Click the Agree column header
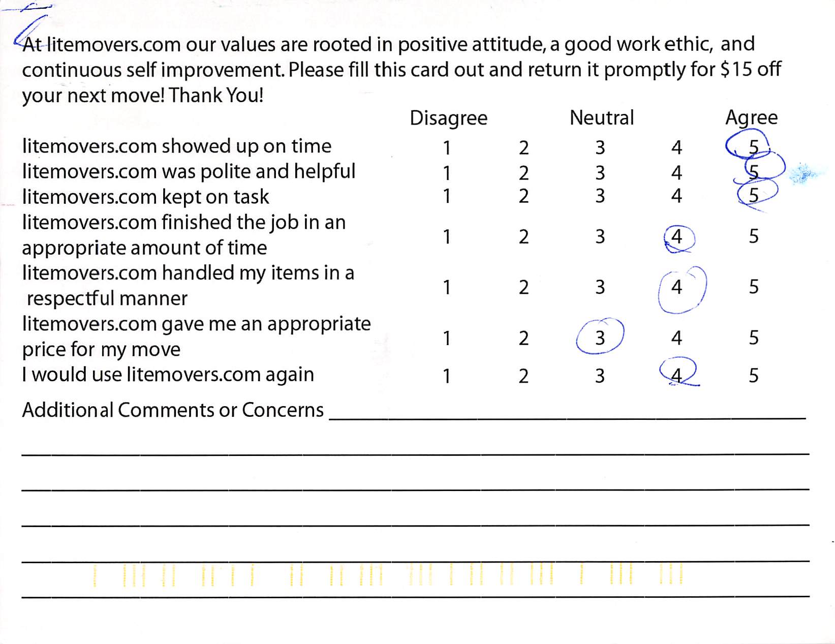Image resolution: width=835 pixels, height=644 pixels. point(751,118)
